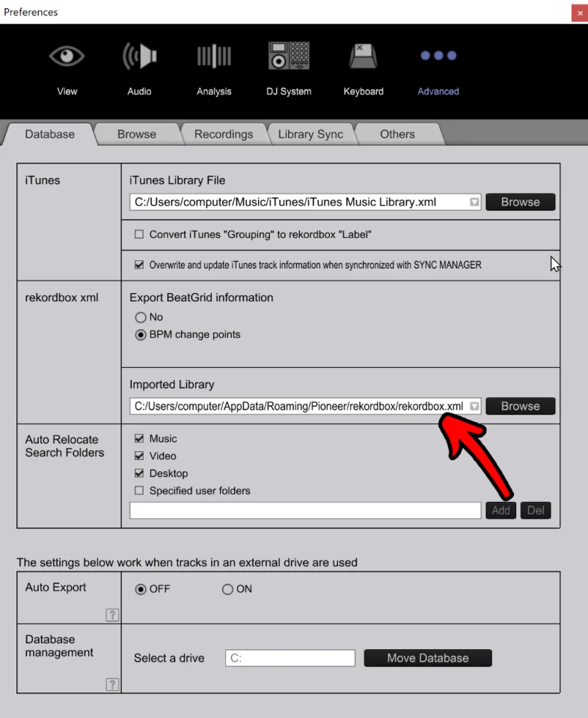Close the Preferences window
Screen dimensions: 588x718
[580, 13]
